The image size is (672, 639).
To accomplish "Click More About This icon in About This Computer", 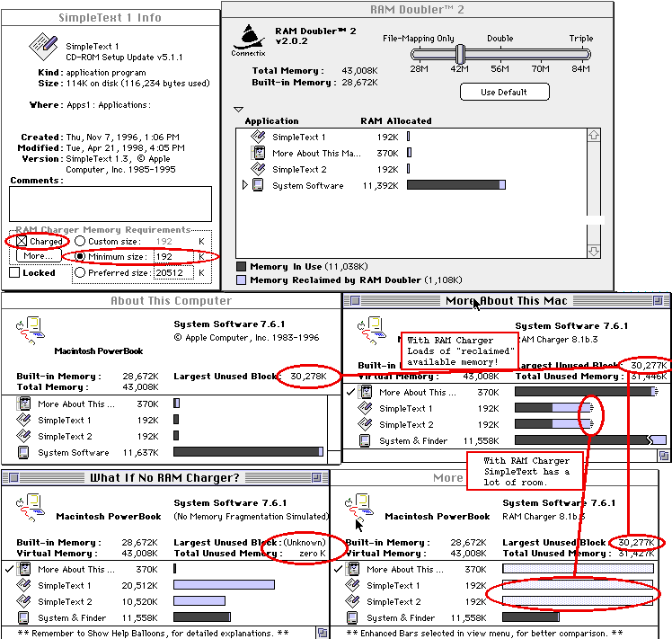I will (x=24, y=404).
